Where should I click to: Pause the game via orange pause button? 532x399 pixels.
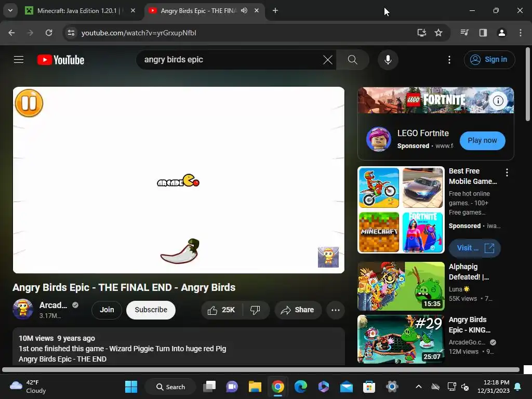pos(29,103)
